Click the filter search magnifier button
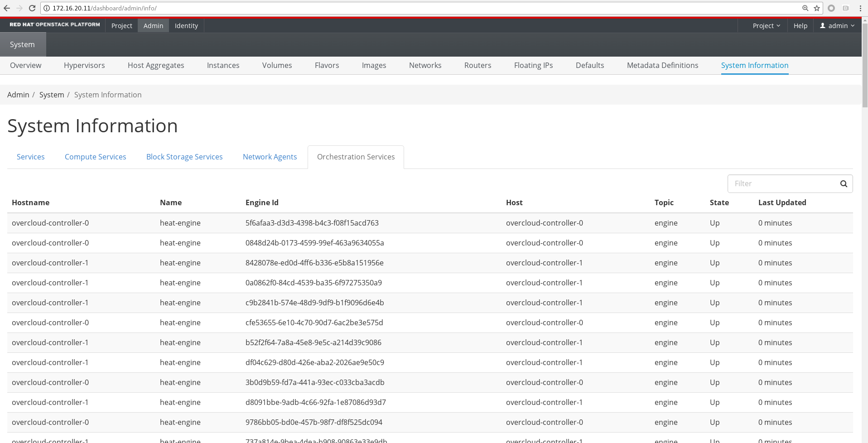The image size is (868, 443). click(844, 183)
